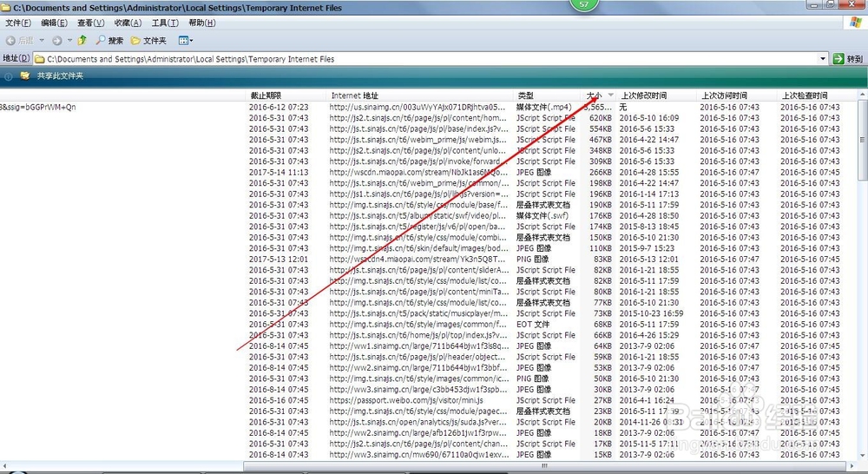This screenshot has width=868, height=474.
Task: Click the info icon in blue bar
Action: [x=9, y=76]
